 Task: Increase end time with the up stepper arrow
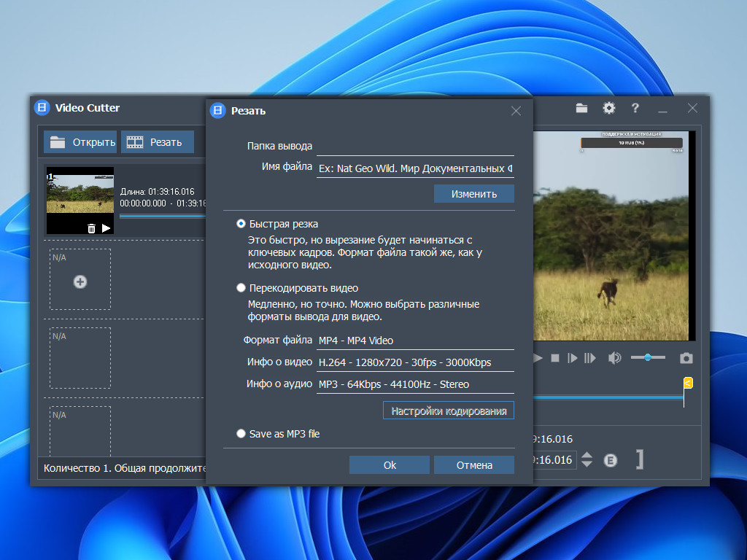(x=587, y=455)
